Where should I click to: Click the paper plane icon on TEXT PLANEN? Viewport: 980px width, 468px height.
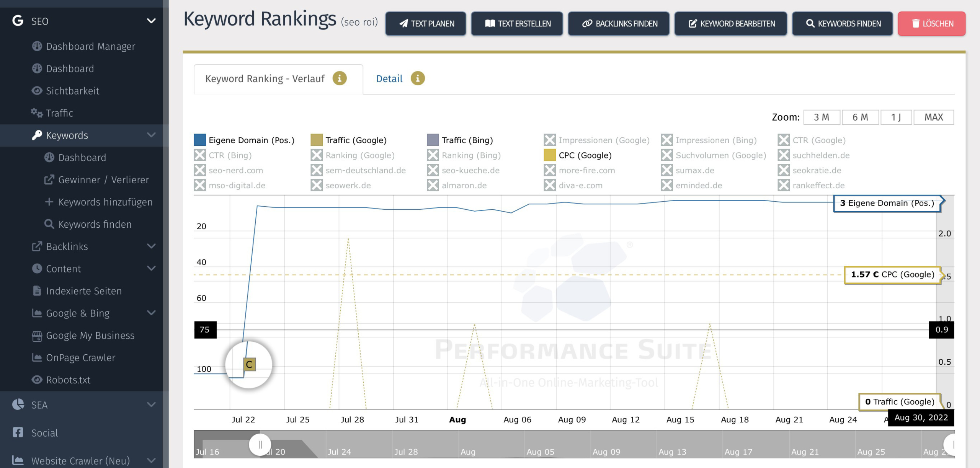[403, 24]
